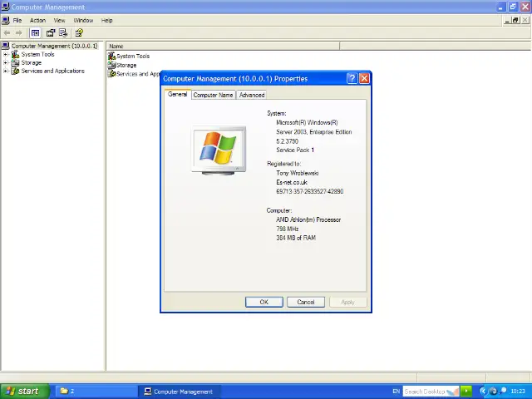This screenshot has width=532, height=399.
Task: Click the magnifier icon in the system tray
Action: [504, 391]
